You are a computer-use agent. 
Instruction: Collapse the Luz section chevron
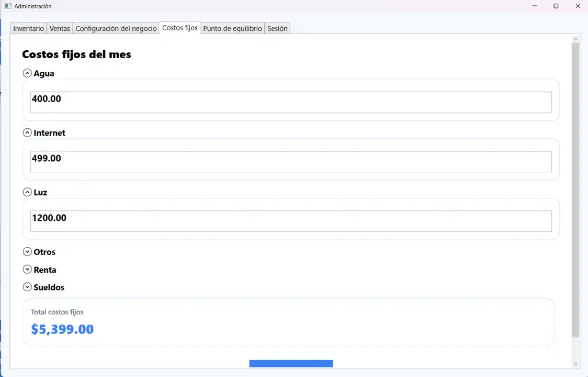click(x=27, y=192)
